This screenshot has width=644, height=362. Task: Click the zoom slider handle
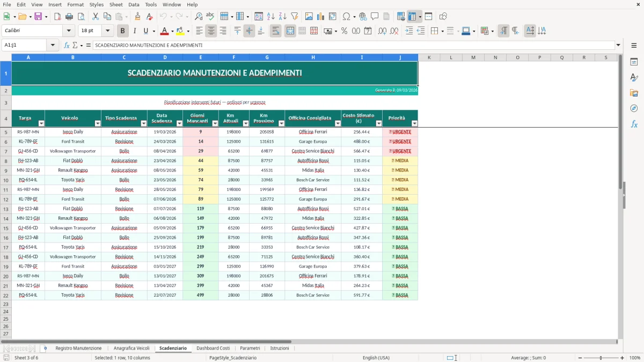601,358
